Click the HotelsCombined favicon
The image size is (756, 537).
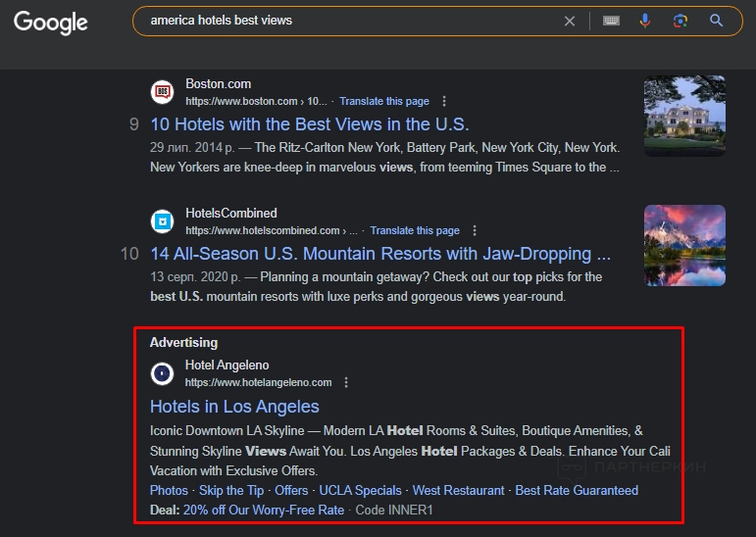162,221
